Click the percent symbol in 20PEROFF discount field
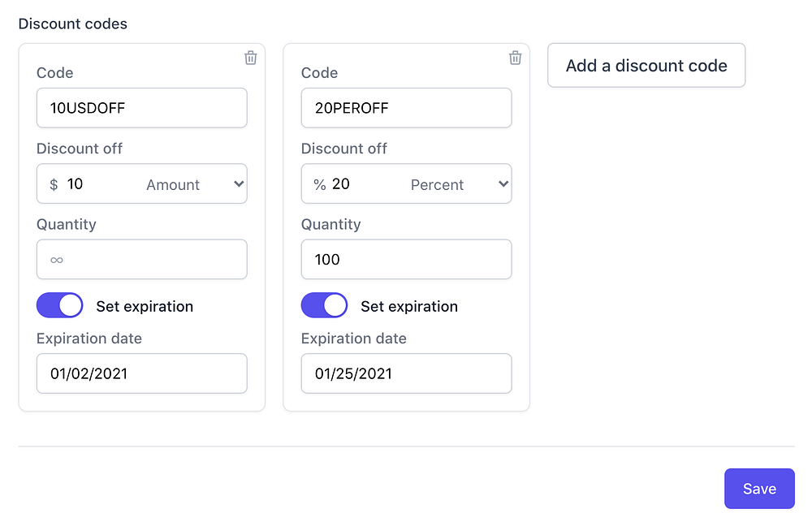The image size is (812, 526). pyautogui.click(x=319, y=184)
